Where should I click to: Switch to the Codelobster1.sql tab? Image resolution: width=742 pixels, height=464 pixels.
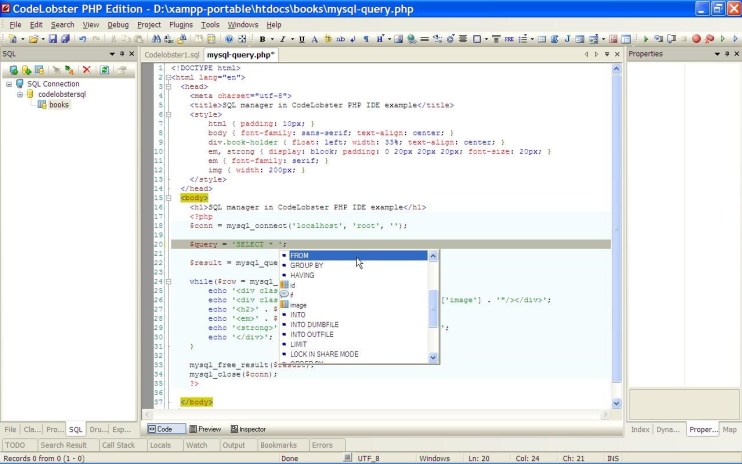tap(172, 55)
